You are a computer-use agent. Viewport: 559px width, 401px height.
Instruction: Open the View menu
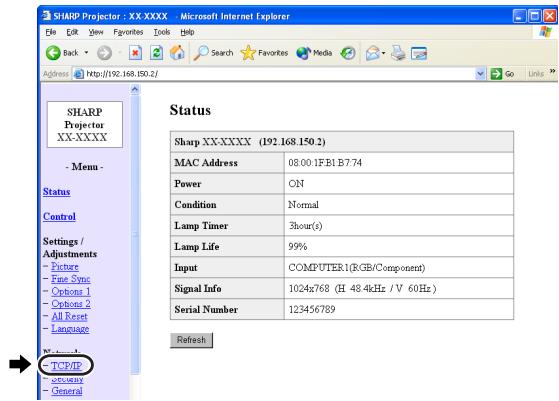96,32
